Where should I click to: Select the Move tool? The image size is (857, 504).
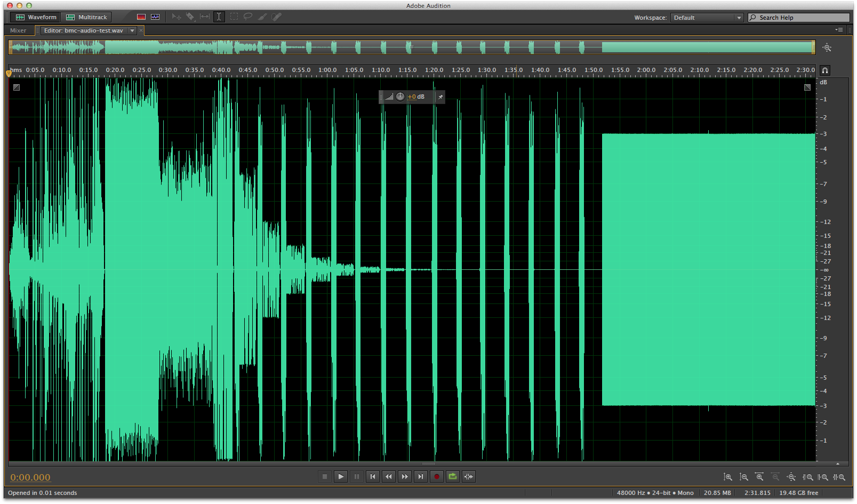(177, 17)
